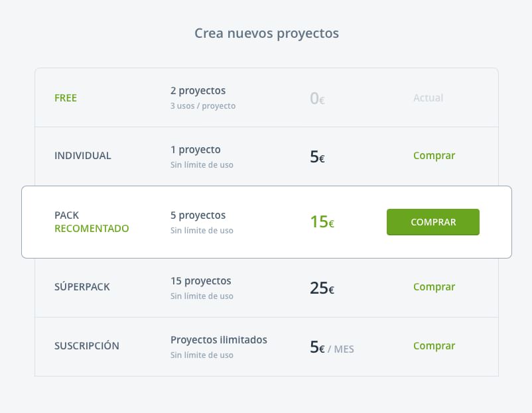Click the greyed Actual label in the FREE row

point(428,97)
